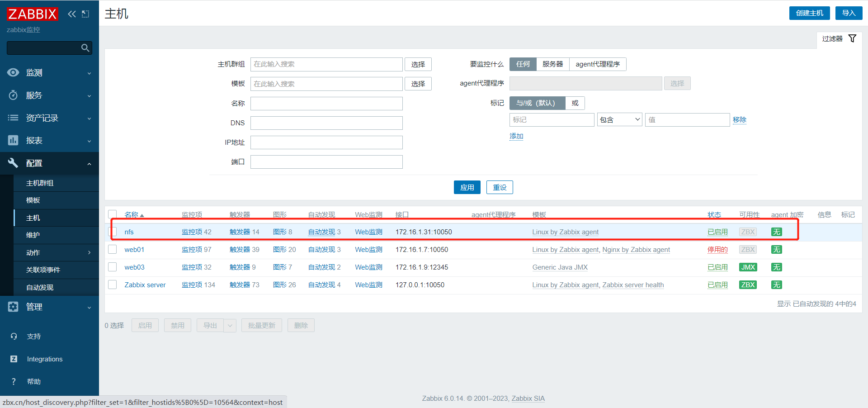868x408 pixels.
Task: Click 停用的 status for web01
Action: coord(717,250)
